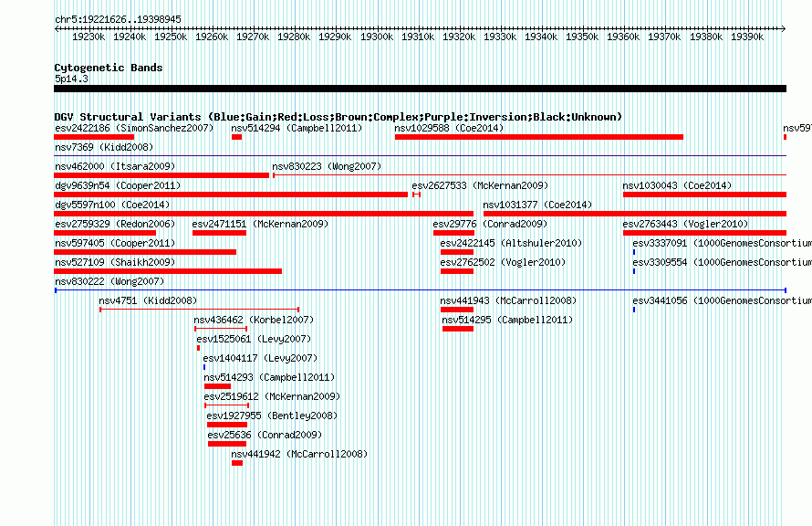Viewport: 812px width, 526px height.
Task: Open nsv4751 (Kidd2008) variant
Action: click(x=148, y=300)
